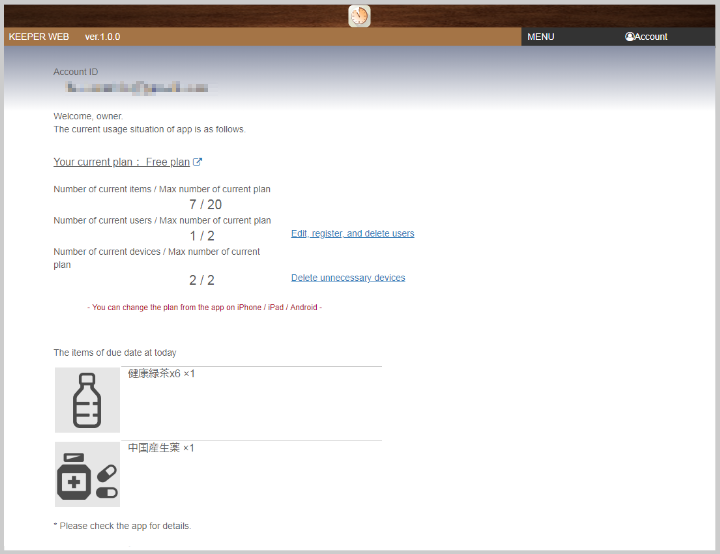The height and width of the screenshot is (554, 720).
Task: Click the clock logo icon in header
Action: (x=359, y=16)
